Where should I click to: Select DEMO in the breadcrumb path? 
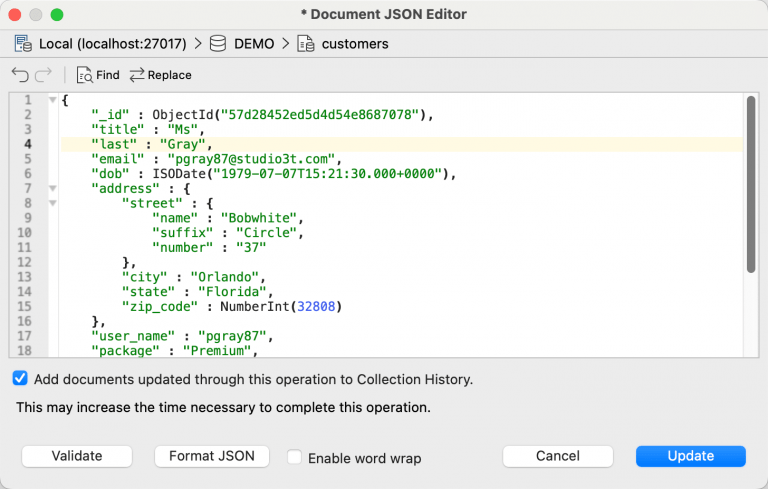[x=254, y=44]
